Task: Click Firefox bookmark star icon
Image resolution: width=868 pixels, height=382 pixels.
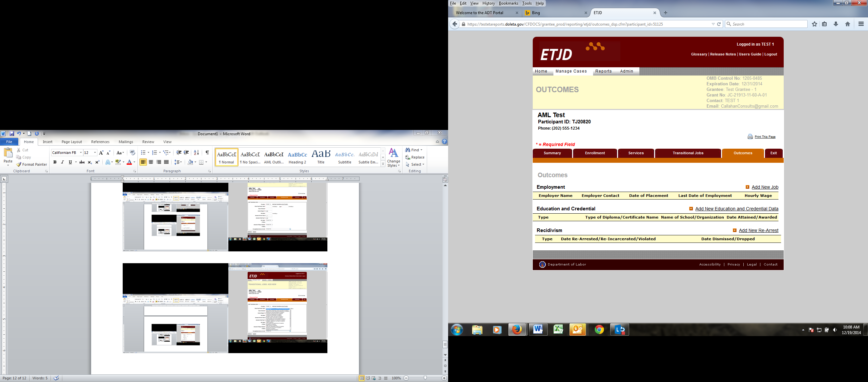Action: click(x=815, y=24)
